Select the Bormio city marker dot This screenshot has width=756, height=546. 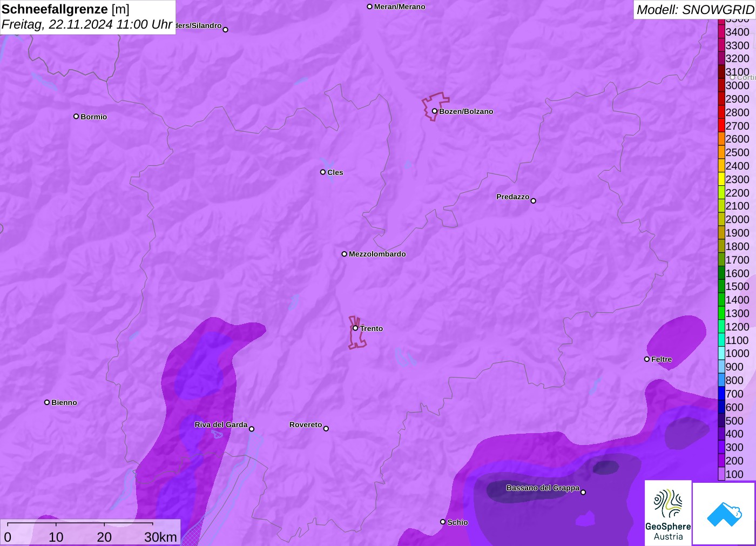pyautogui.click(x=76, y=117)
